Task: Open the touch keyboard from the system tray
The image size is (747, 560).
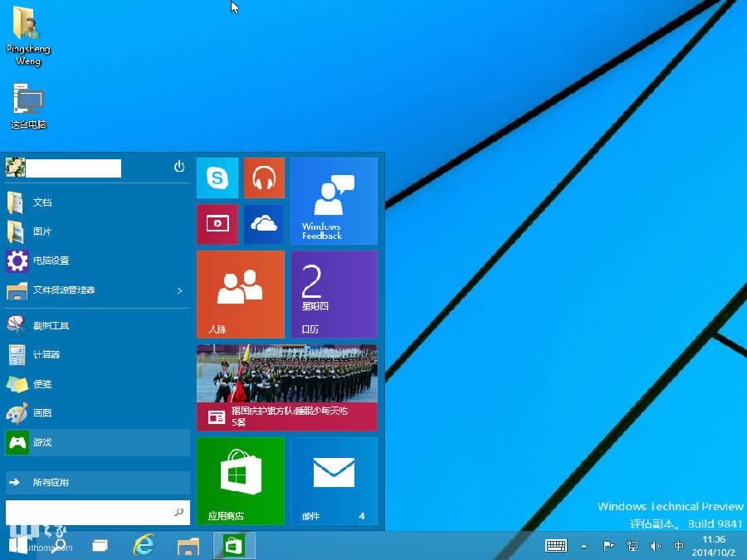Action: tap(556, 546)
